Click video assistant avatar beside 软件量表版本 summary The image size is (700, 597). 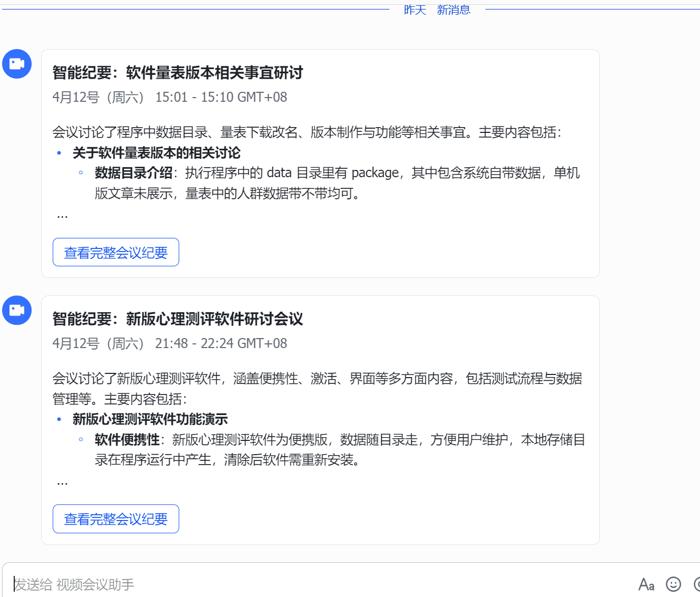[x=17, y=64]
